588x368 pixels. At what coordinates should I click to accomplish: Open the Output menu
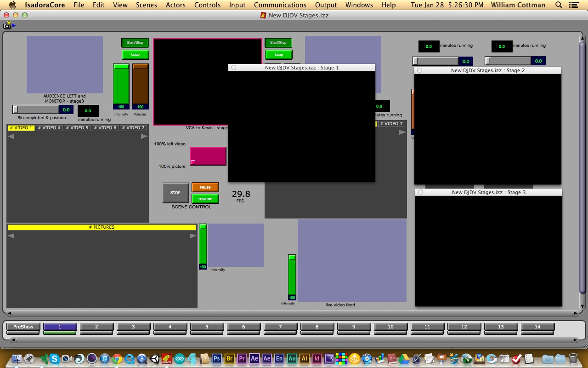326,5
